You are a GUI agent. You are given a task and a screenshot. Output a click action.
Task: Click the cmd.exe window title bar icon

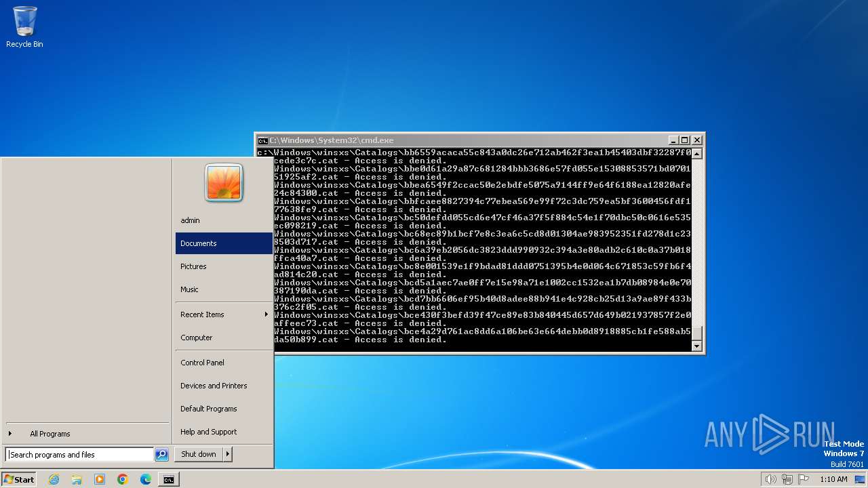[x=262, y=140]
